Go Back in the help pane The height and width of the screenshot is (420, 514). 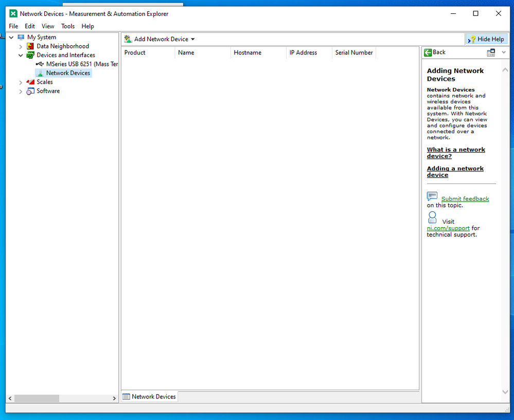[435, 52]
